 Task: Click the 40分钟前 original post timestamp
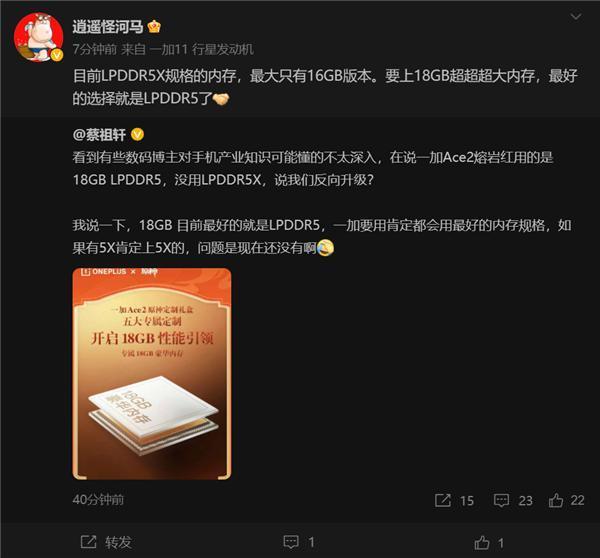(x=98, y=499)
